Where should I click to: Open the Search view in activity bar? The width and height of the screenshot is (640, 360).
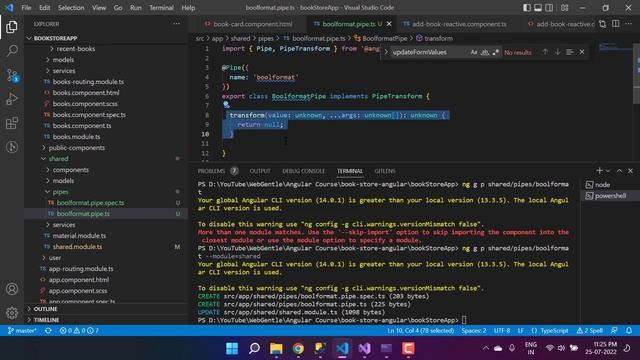point(12,51)
